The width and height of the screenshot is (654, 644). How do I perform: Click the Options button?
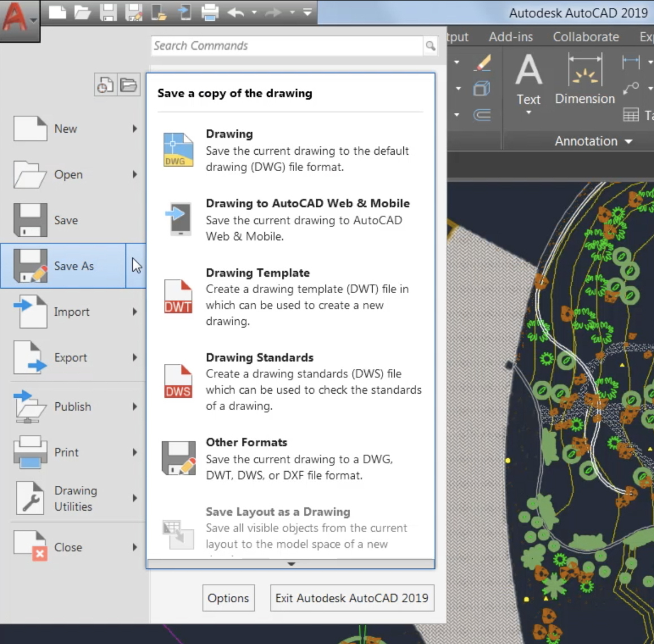(x=228, y=598)
